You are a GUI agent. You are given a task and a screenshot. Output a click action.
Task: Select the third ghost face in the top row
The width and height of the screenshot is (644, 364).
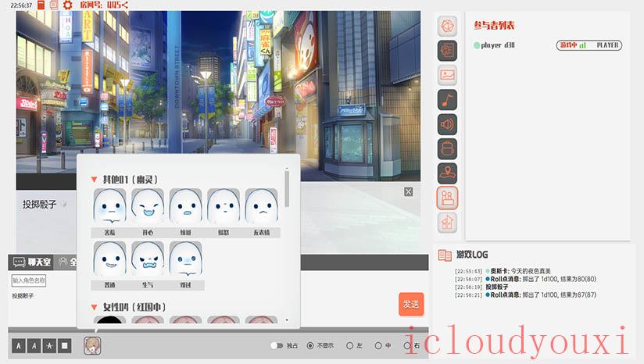tap(185, 207)
